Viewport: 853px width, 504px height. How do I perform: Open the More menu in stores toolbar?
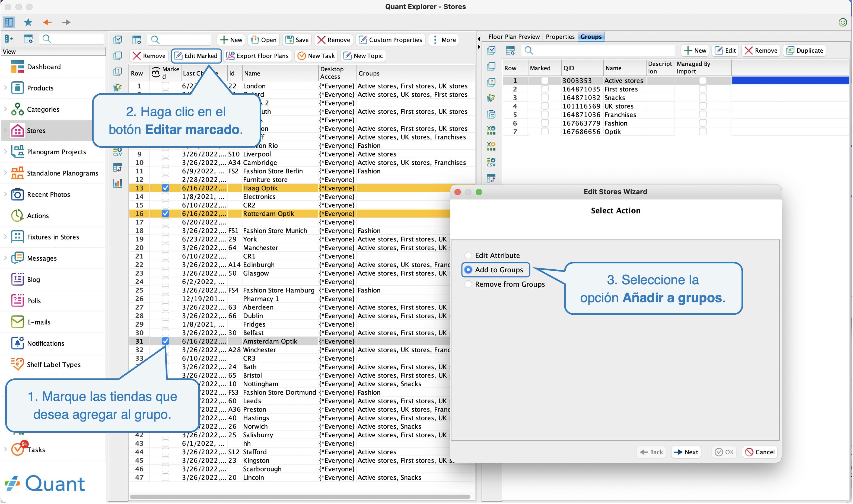[x=444, y=40]
